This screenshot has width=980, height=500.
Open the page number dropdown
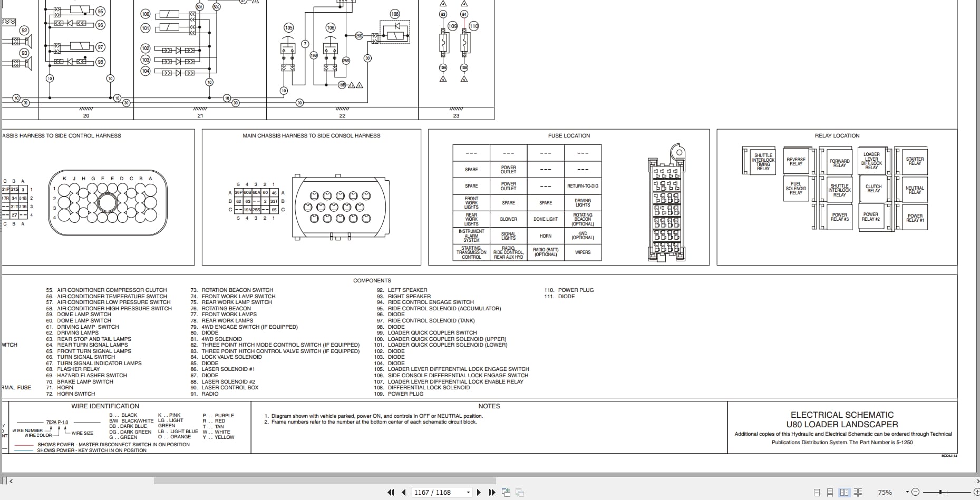[468, 492]
